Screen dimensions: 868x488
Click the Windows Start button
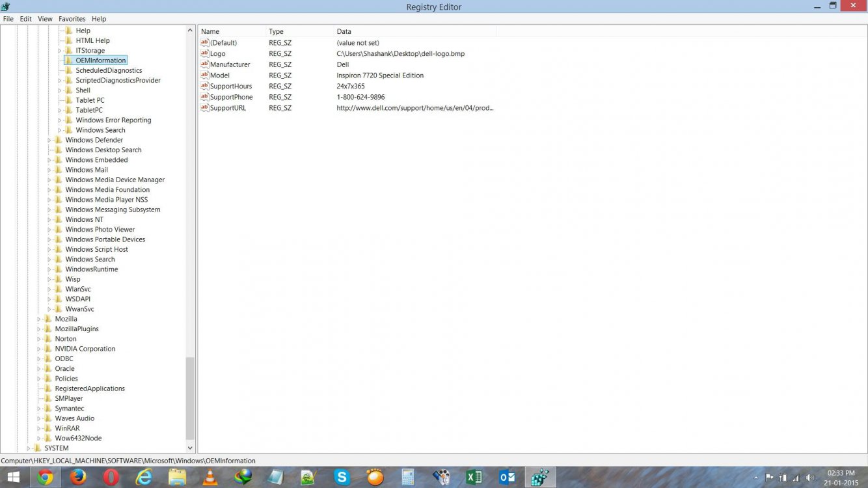(x=12, y=477)
